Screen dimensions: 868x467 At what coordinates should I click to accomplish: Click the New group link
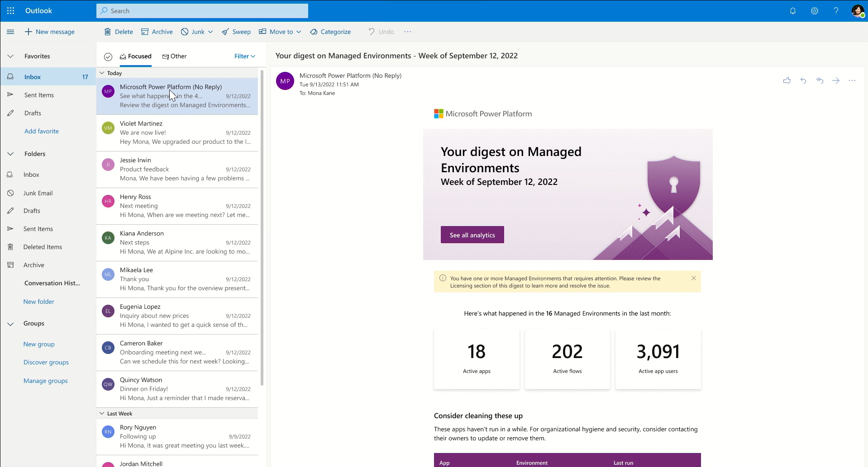[39, 344]
